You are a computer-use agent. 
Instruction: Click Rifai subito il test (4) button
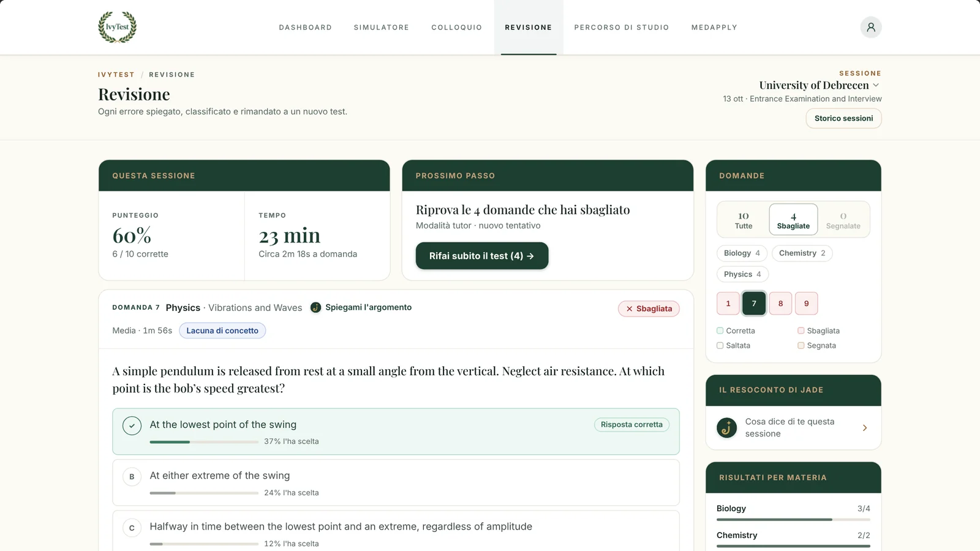(482, 256)
